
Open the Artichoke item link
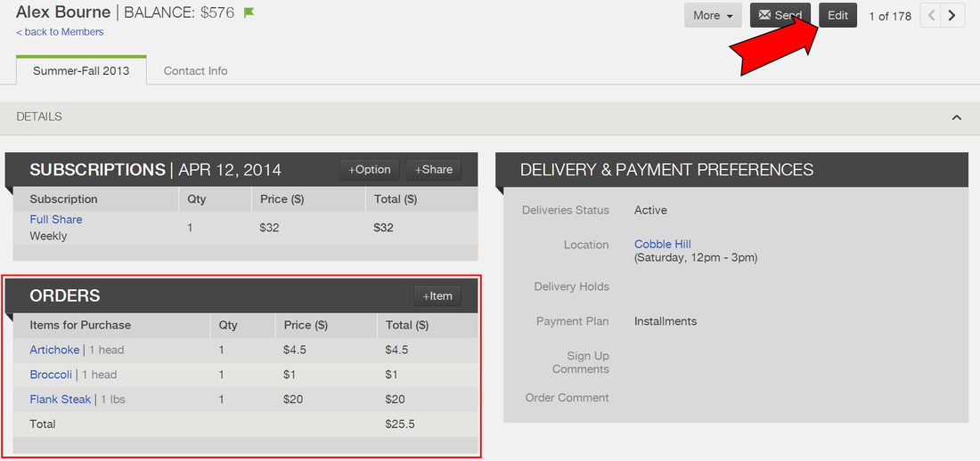click(54, 350)
